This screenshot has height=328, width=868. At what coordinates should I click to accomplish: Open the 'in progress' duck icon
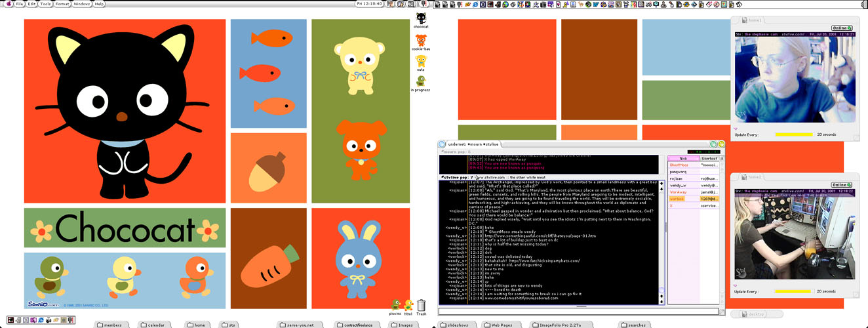point(421,81)
